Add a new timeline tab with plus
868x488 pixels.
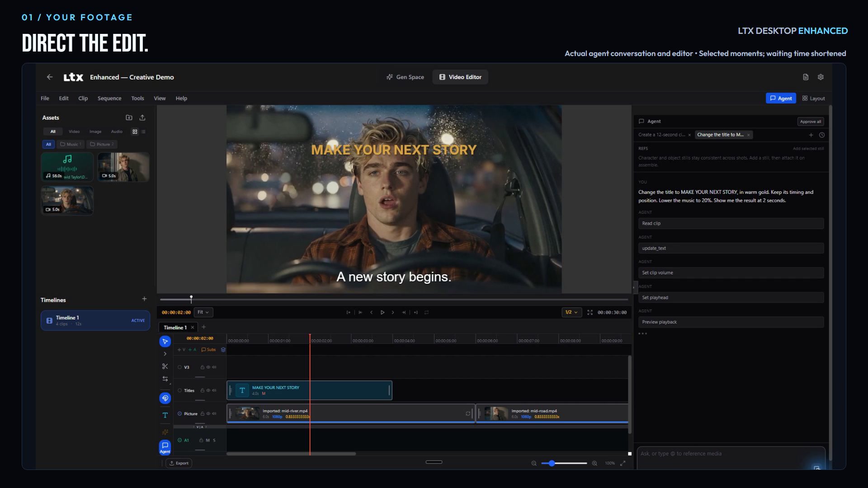click(203, 327)
